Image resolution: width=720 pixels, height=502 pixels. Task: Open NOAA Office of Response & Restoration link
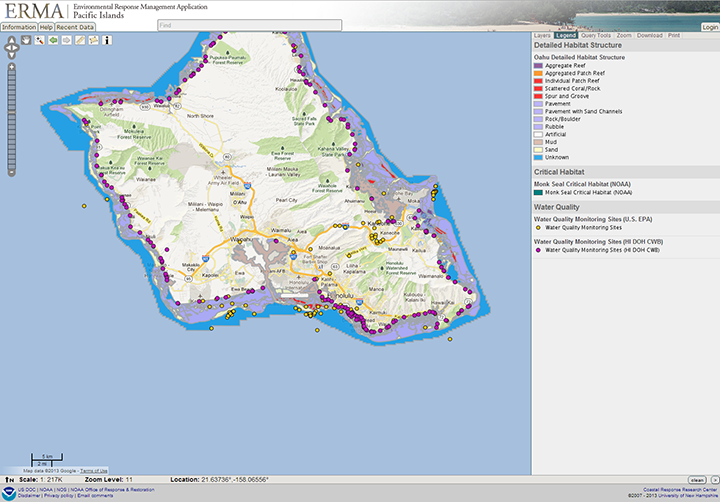(x=112, y=490)
